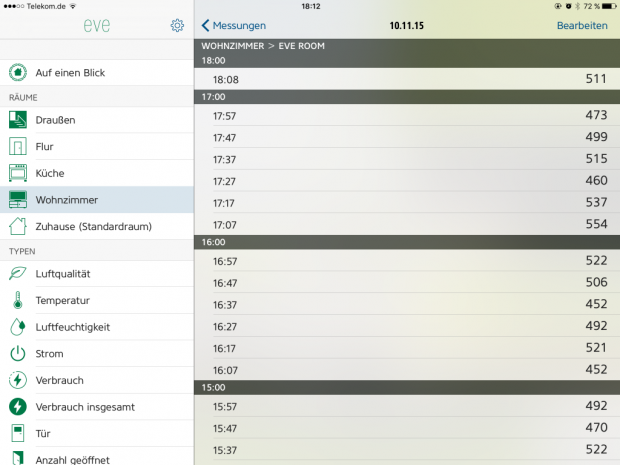Click the Auf einen Blick home icon

(x=18, y=72)
